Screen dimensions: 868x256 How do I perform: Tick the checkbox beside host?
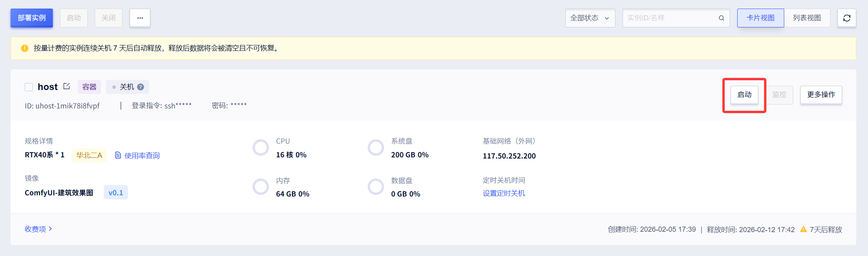[29, 87]
